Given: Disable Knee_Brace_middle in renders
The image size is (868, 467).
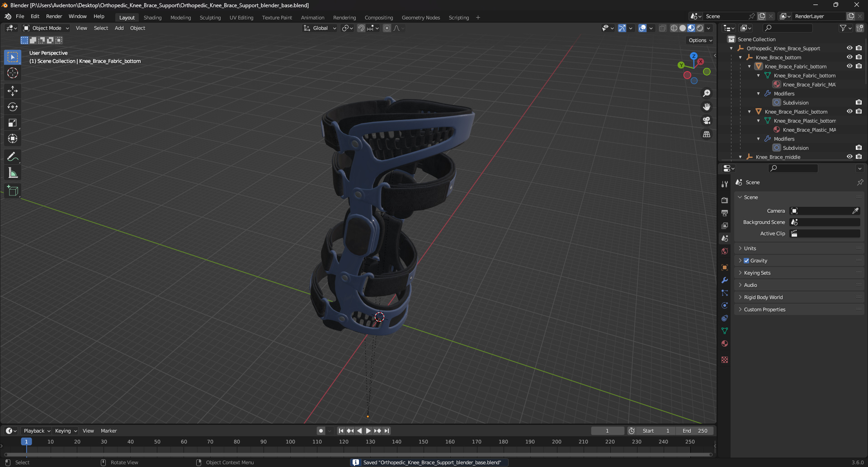Looking at the screenshot, I should (859, 157).
